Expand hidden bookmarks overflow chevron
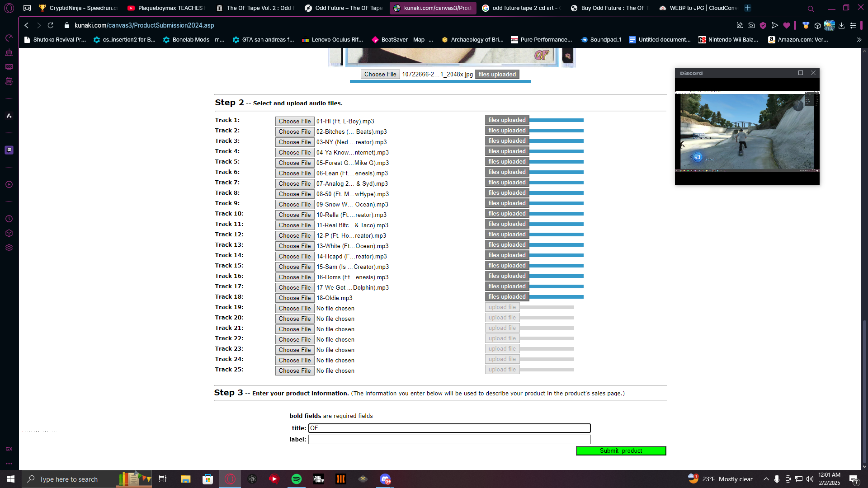 point(859,40)
